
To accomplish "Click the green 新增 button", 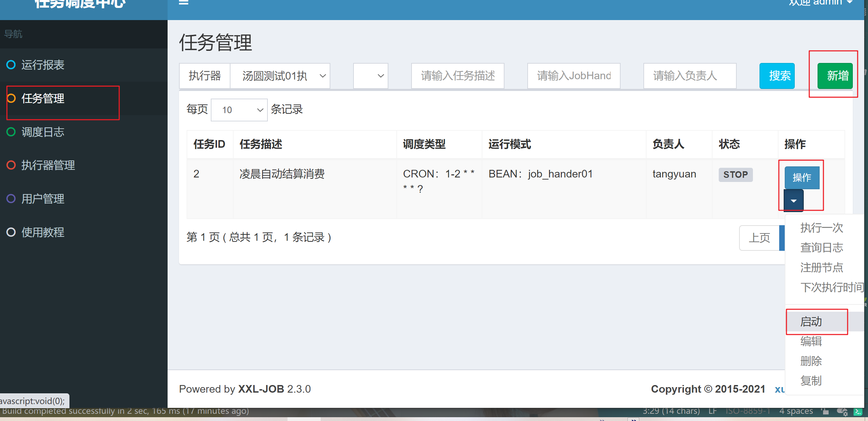I will point(835,76).
